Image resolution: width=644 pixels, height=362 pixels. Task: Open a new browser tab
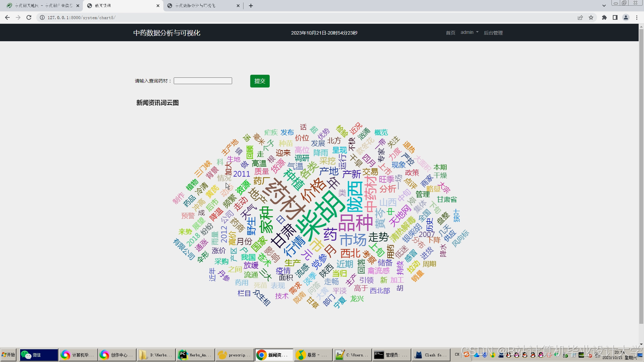tap(251, 6)
